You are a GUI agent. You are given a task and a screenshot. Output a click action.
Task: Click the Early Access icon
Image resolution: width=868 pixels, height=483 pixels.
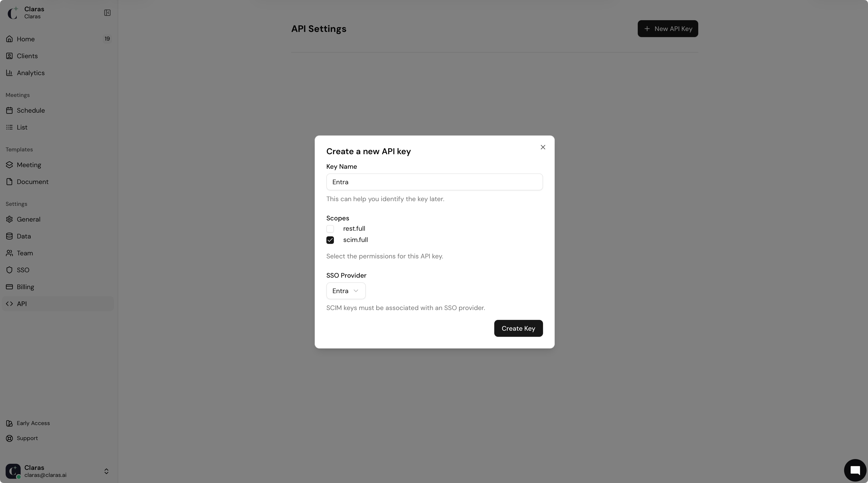[9, 423]
